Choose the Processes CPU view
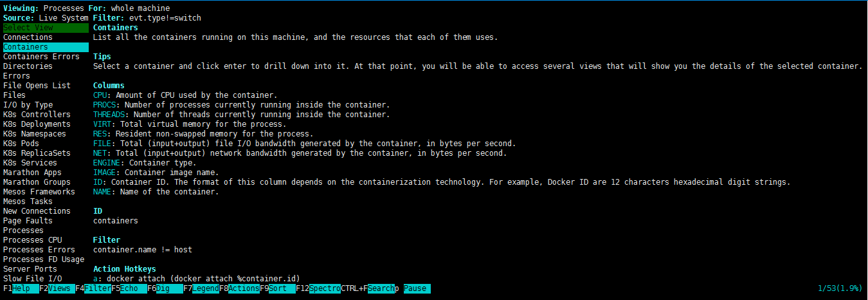 (33, 240)
